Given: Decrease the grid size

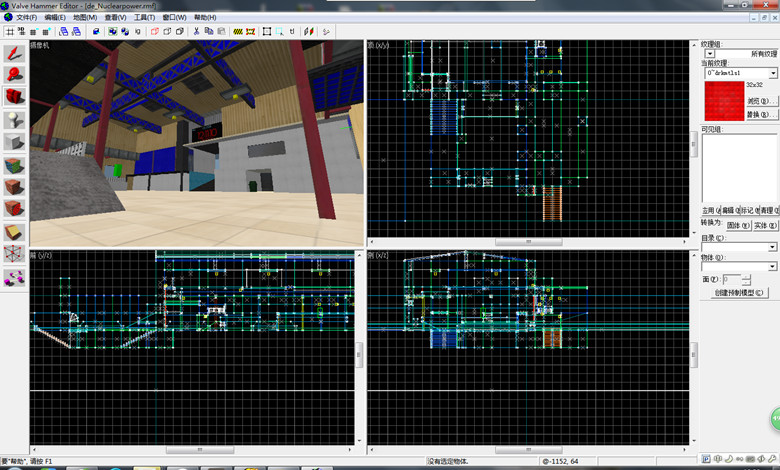Looking at the screenshot, I should click(33, 32).
